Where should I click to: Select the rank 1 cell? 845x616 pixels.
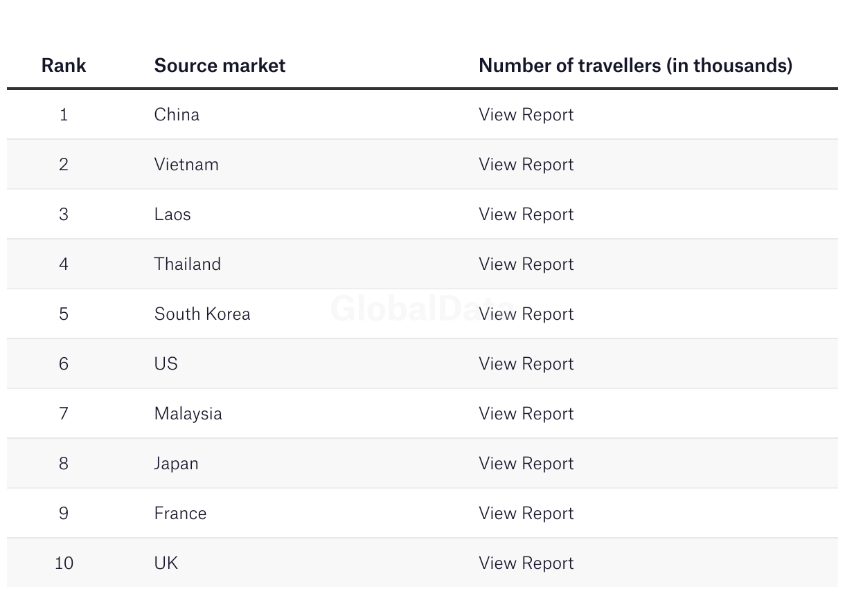click(x=64, y=115)
